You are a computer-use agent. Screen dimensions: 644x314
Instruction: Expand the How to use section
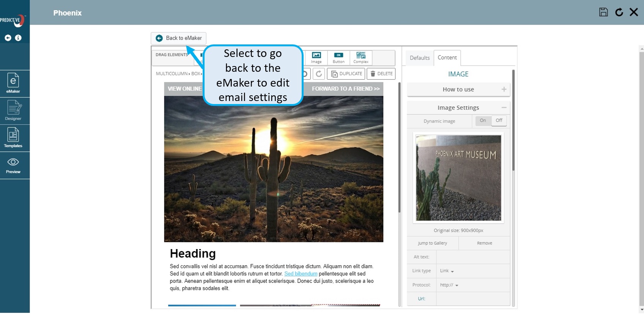(x=458, y=90)
